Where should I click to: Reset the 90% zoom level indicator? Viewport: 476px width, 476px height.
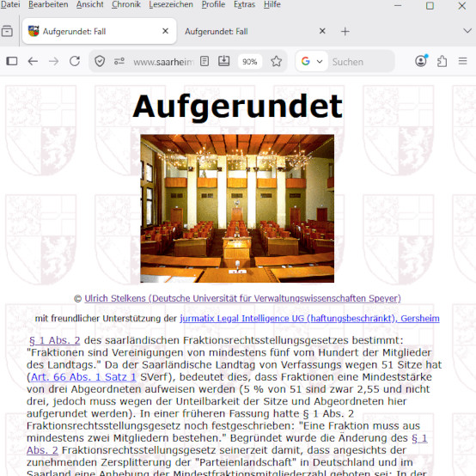click(249, 62)
